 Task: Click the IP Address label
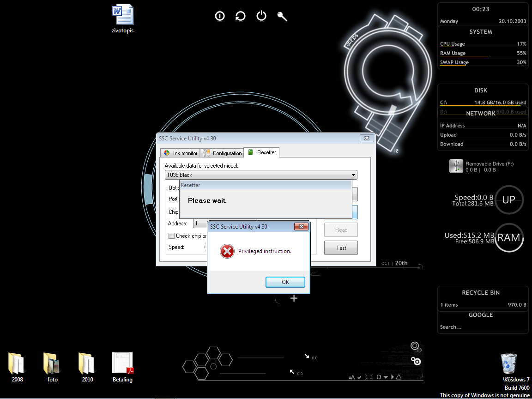point(452,126)
